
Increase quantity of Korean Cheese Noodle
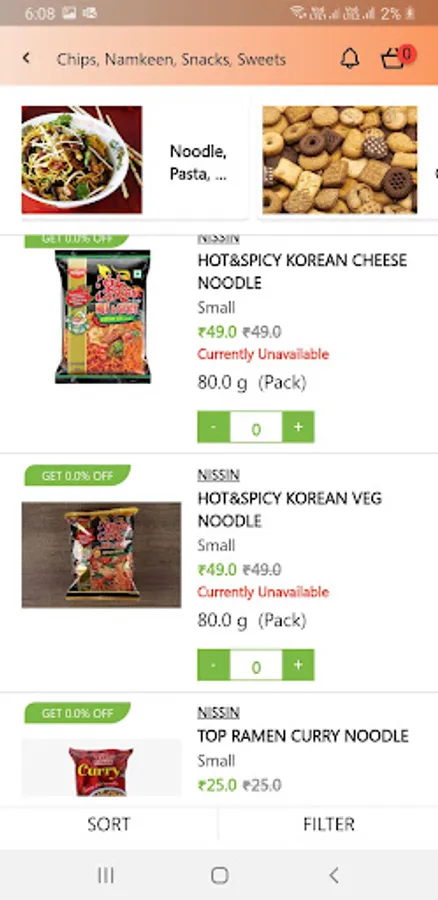pyautogui.click(x=298, y=427)
